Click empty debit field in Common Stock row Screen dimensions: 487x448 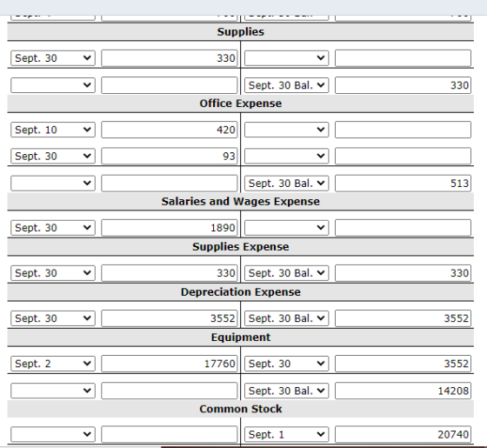tap(170, 434)
